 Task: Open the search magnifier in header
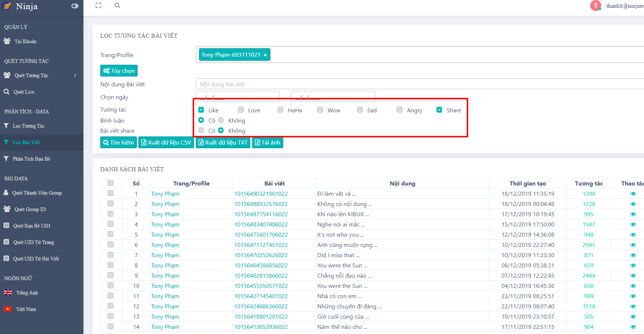tap(117, 5)
